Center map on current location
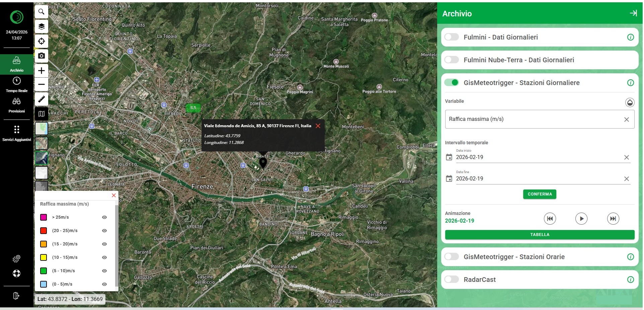The width and height of the screenshot is (644, 310). tap(42, 41)
